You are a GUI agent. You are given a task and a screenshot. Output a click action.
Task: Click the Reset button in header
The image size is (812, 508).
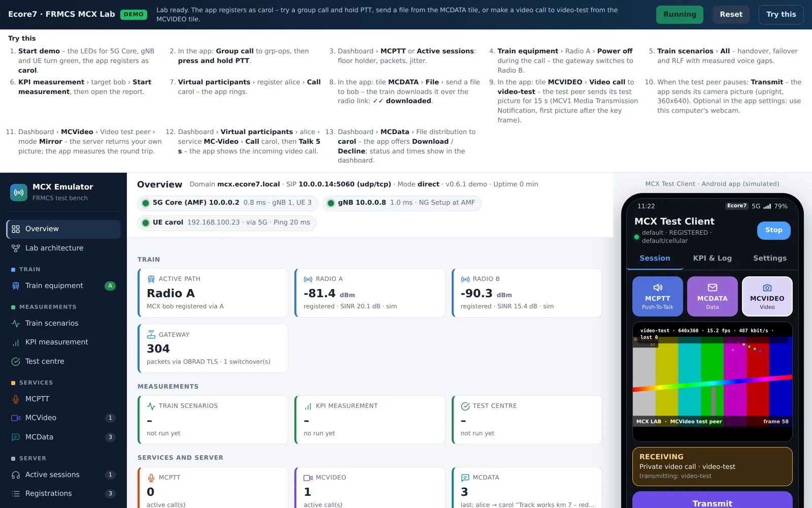pyautogui.click(x=731, y=14)
